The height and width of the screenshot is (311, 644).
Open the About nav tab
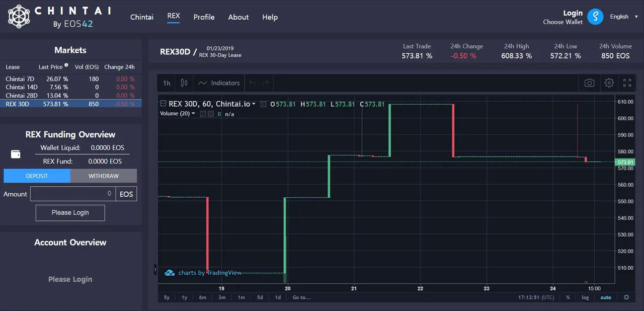tap(238, 17)
